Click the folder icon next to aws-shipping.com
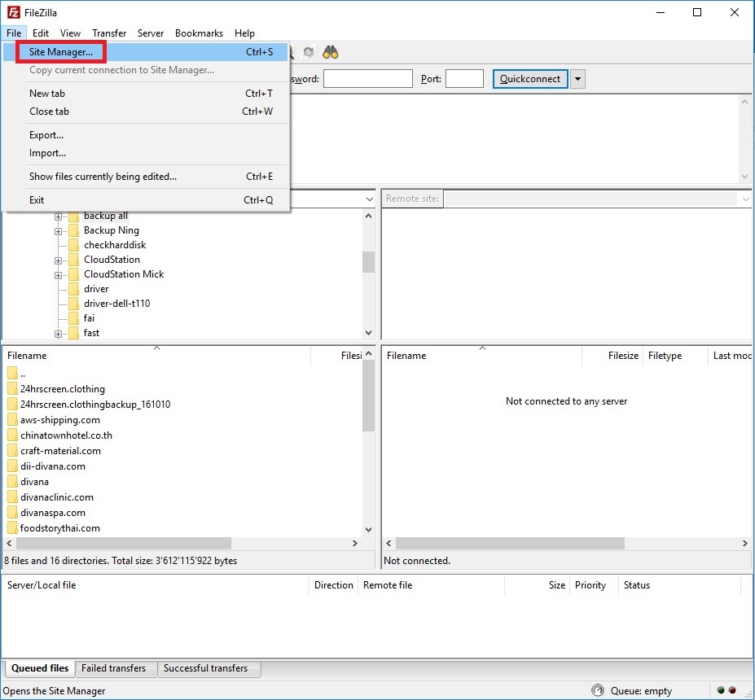 (12, 420)
